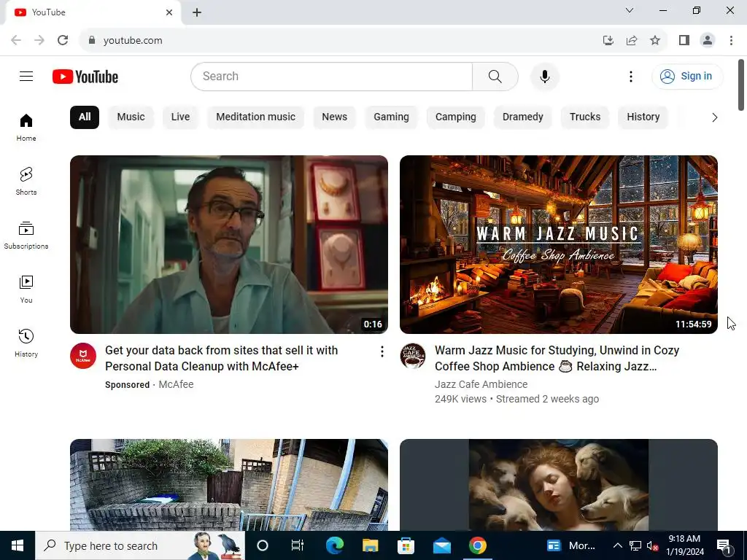This screenshot has height=560, width=747.
Task: Close the YouTube tab
Action: pyautogui.click(x=169, y=12)
